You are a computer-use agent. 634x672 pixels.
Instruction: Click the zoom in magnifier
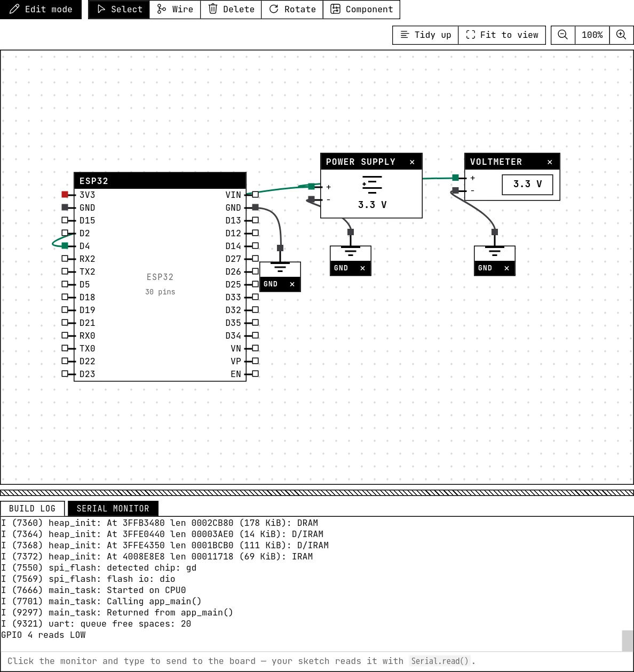click(621, 35)
